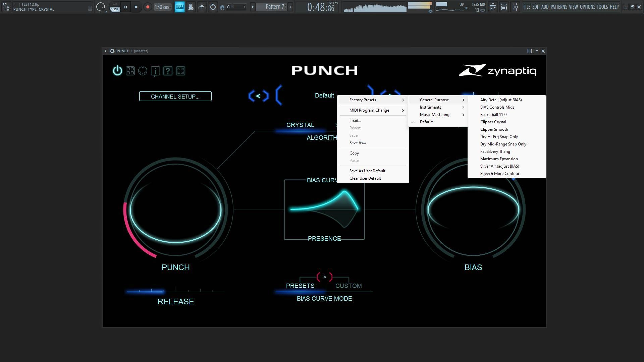This screenshot has height=362, width=644.
Task: Choose the checked Default preset
Action: pos(438,122)
